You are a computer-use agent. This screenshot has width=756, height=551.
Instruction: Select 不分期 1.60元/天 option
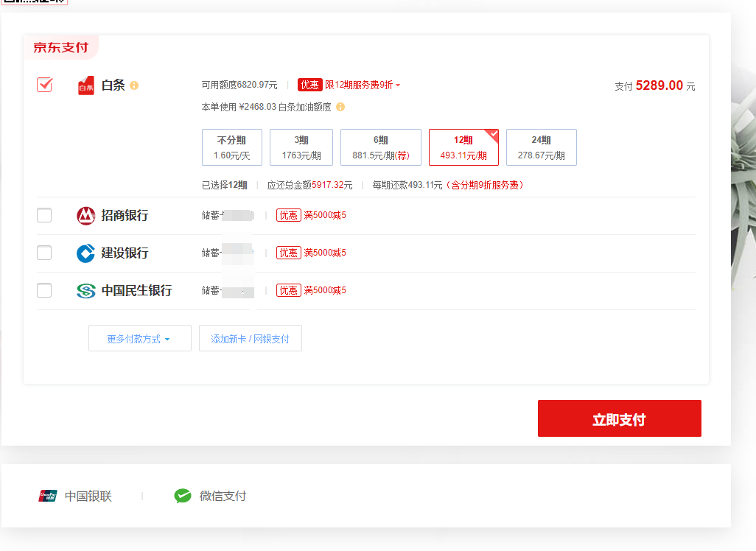(232, 147)
